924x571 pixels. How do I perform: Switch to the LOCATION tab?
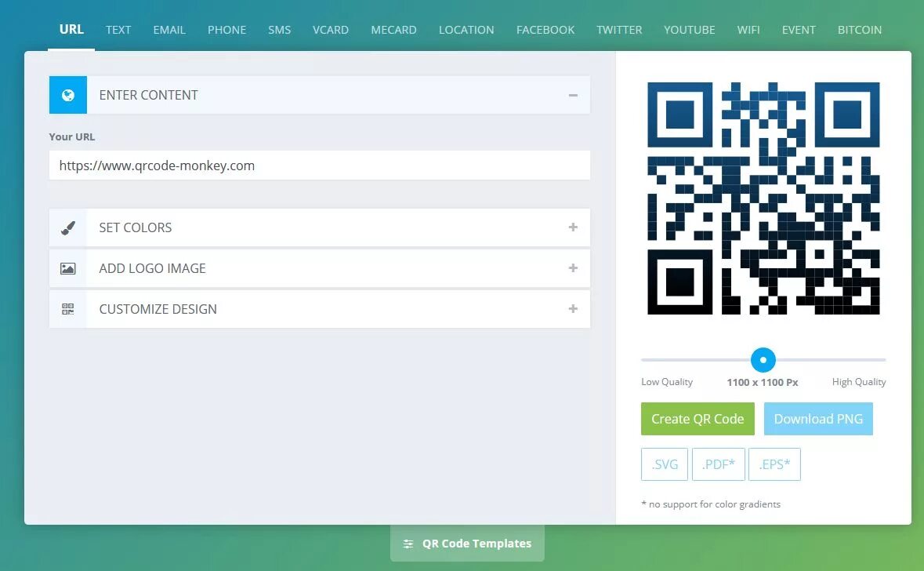coord(466,30)
